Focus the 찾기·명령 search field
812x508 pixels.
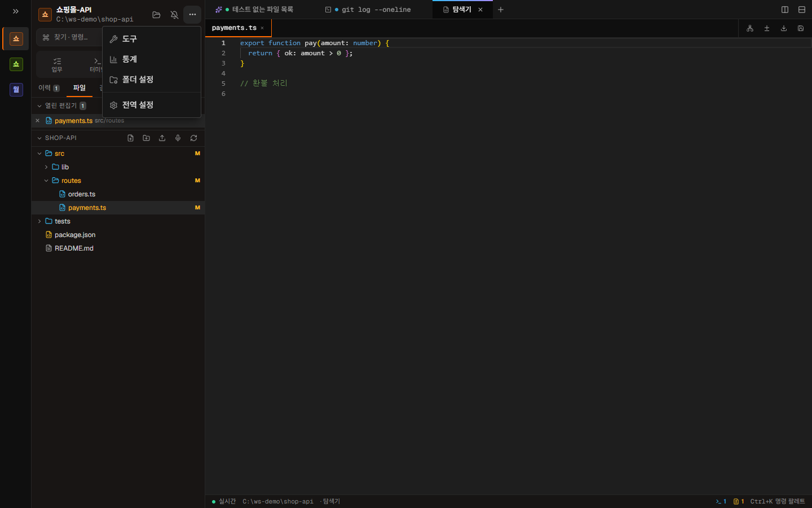coord(69,37)
